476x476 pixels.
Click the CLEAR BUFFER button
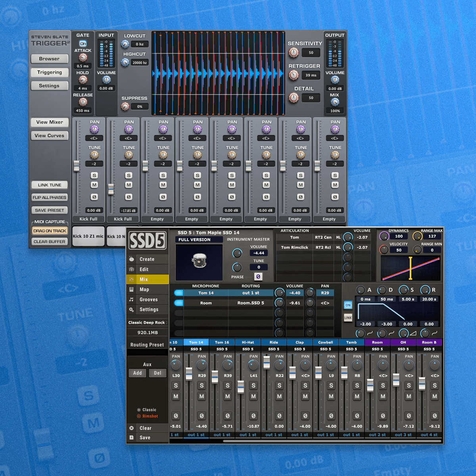coord(50,242)
